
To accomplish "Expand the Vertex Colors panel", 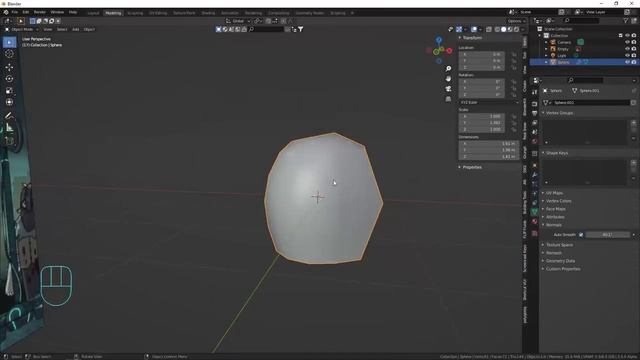I will (557, 201).
